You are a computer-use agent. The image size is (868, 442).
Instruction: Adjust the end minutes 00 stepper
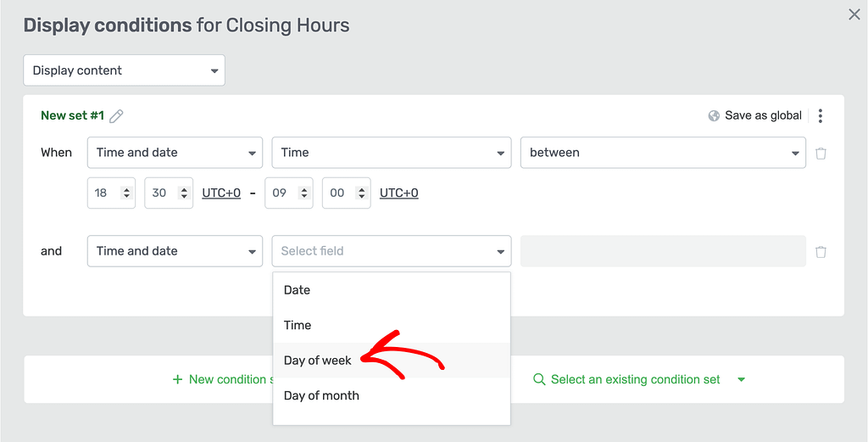pos(361,193)
